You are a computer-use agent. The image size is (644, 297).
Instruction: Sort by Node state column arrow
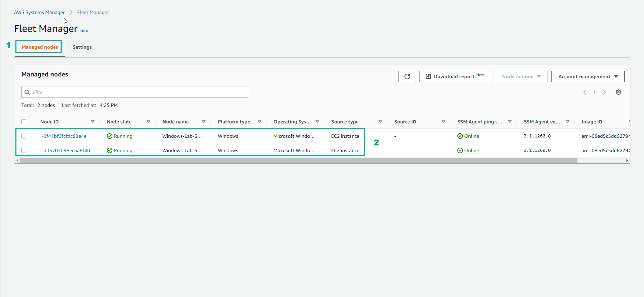point(148,122)
